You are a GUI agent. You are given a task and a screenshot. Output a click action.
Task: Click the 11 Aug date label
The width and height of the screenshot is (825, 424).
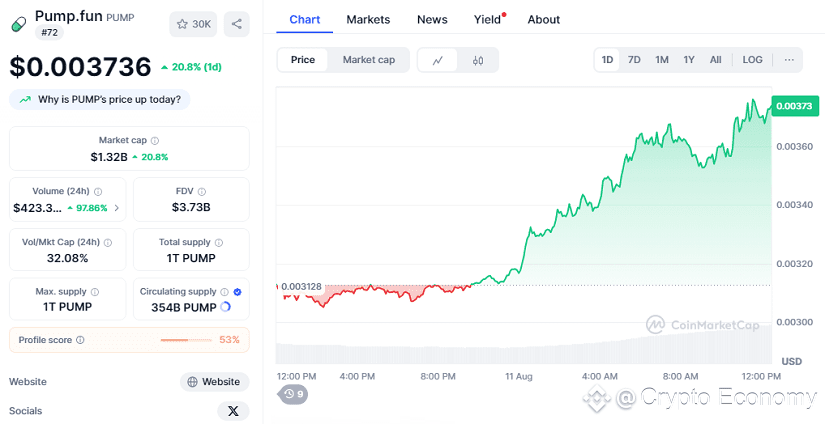point(519,377)
